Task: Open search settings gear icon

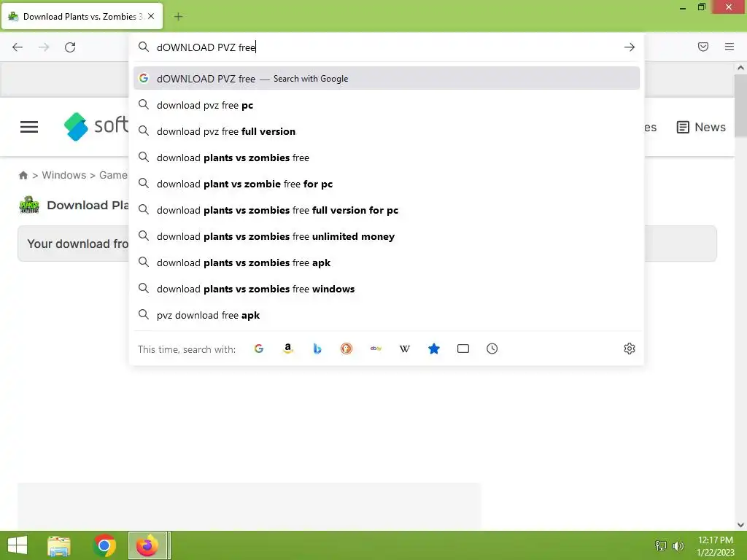Action: coord(630,349)
